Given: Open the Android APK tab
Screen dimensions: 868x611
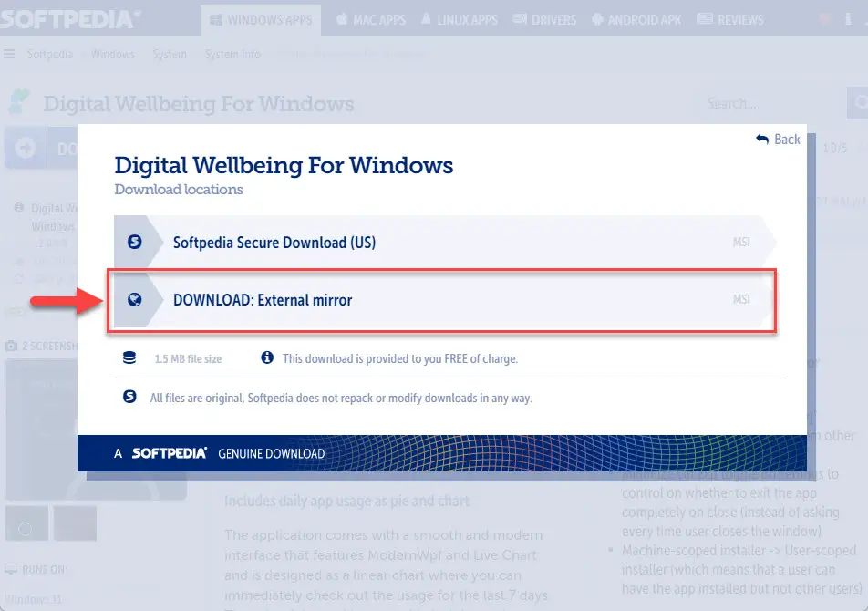Looking at the screenshot, I should pyautogui.click(x=636, y=20).
